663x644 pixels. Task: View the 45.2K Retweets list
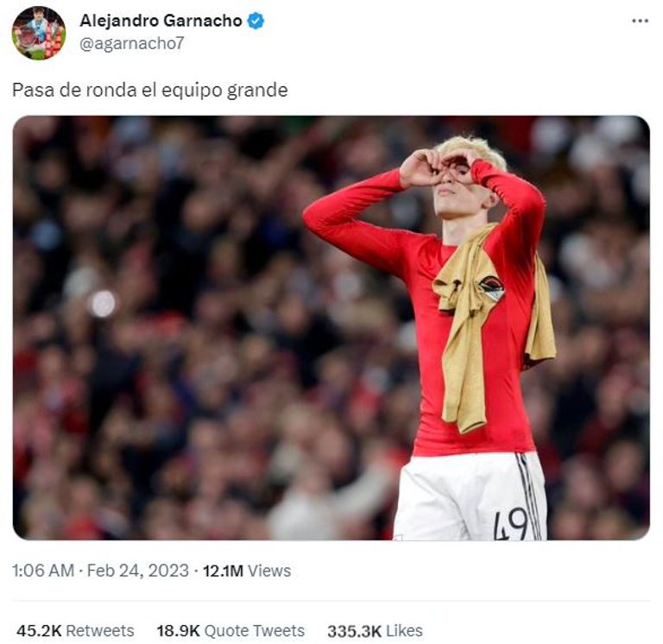pos(75,630)
